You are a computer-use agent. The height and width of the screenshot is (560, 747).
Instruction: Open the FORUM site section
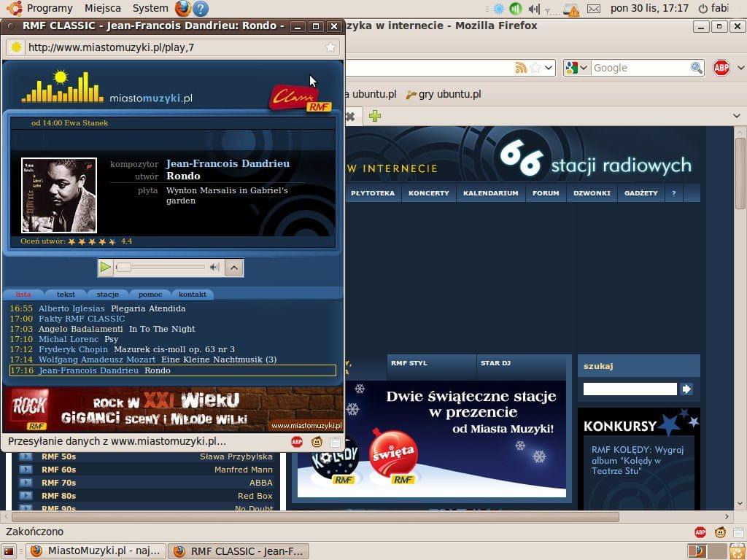(x=546, y=192)
